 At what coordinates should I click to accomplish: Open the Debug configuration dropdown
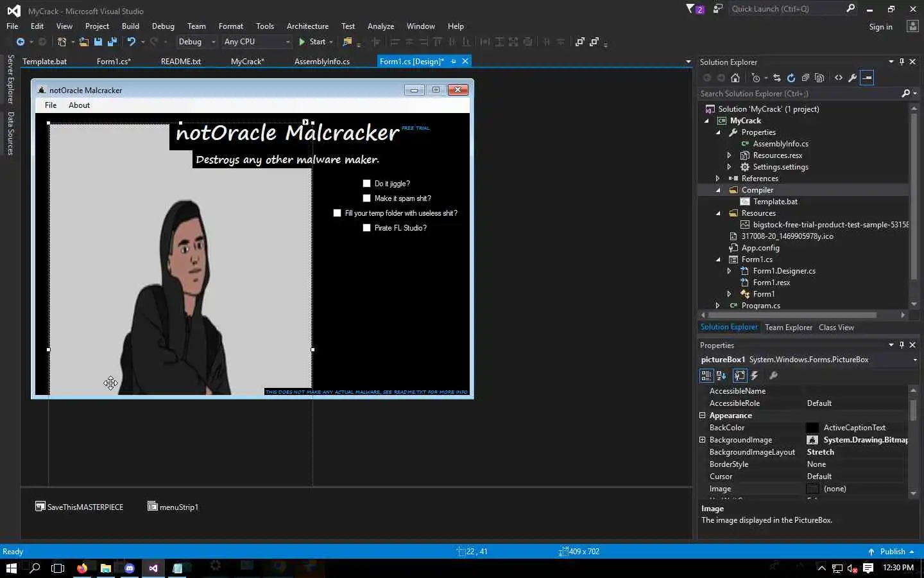tap(213, 42)
